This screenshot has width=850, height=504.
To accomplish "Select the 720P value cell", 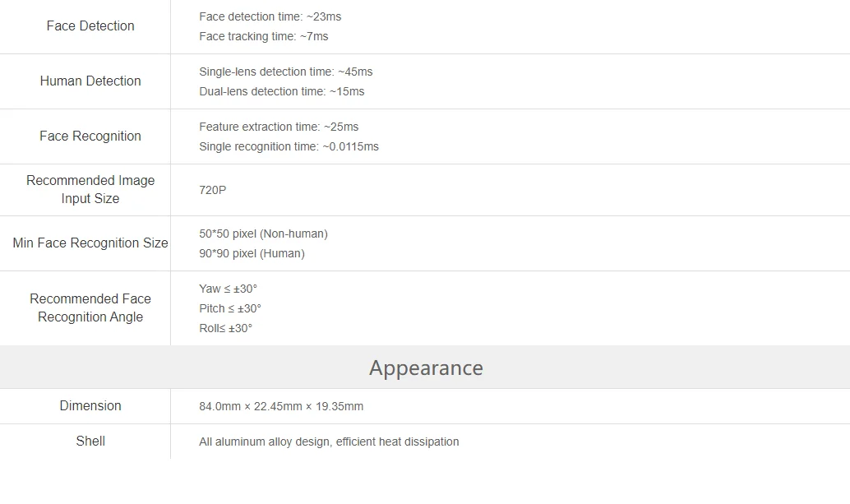I will (212, 190).
